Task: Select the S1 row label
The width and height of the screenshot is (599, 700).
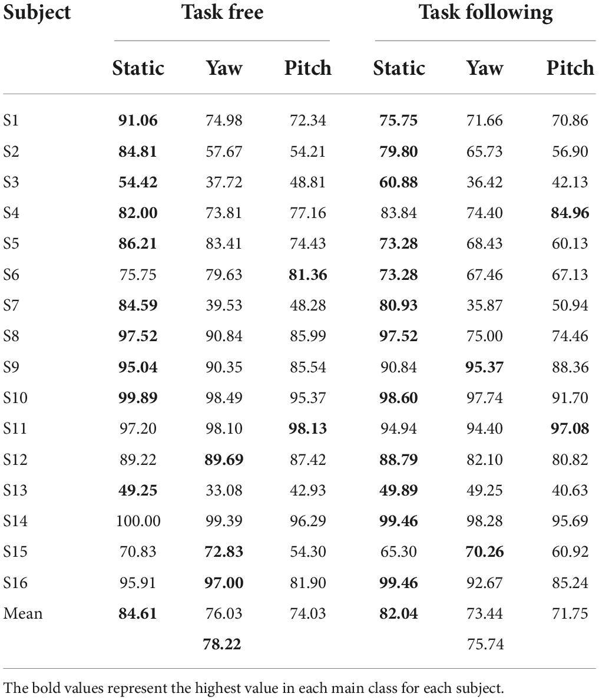Action: click(11, 120)
